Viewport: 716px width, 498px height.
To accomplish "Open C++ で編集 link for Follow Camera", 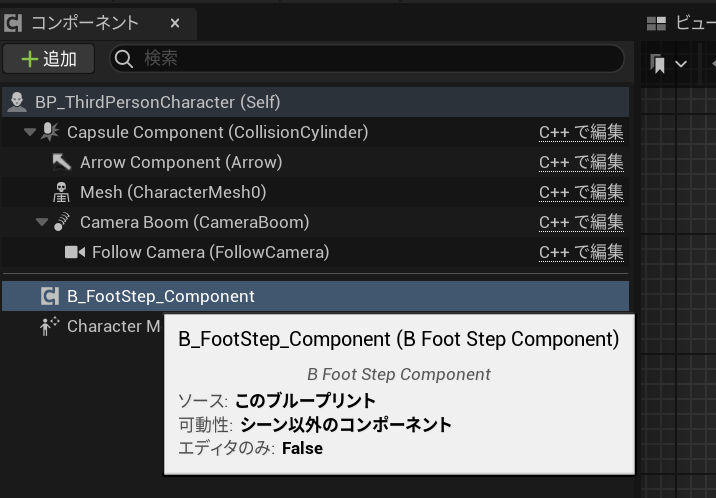I will point(581,252).
